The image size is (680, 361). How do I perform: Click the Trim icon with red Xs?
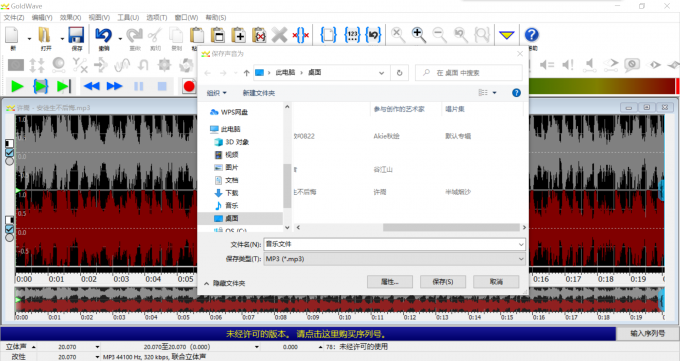click(301, 35)
